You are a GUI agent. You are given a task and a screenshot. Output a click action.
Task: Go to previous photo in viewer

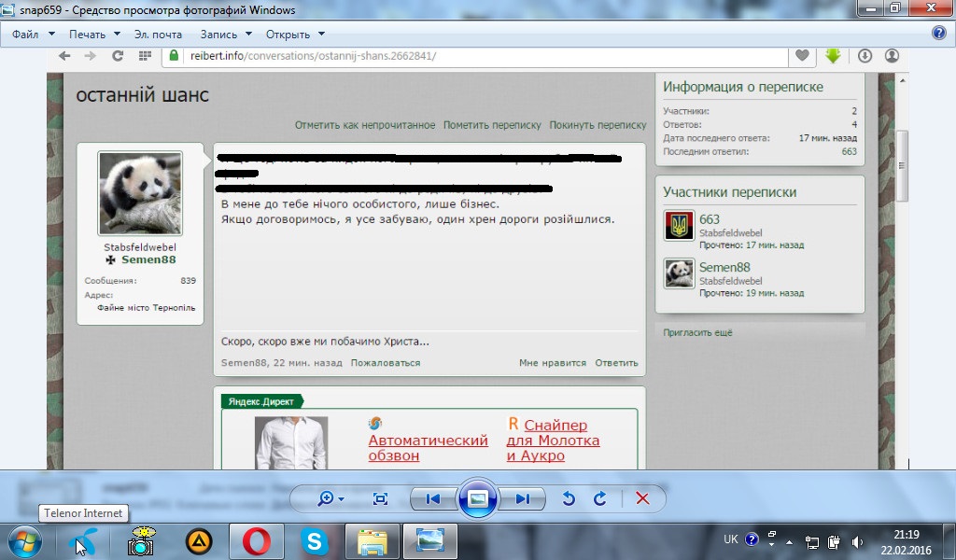pyautogui.click(x=433, y=499)
